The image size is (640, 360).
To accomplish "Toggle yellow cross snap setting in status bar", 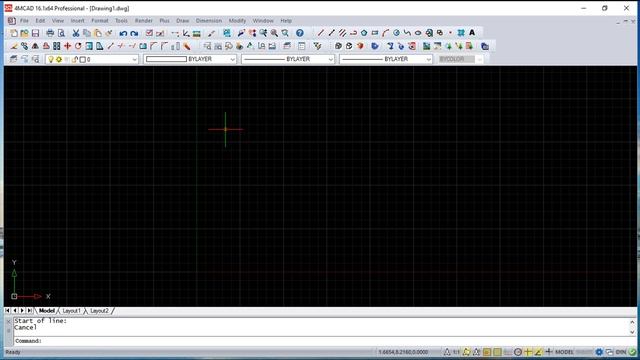I will [528, 352].
